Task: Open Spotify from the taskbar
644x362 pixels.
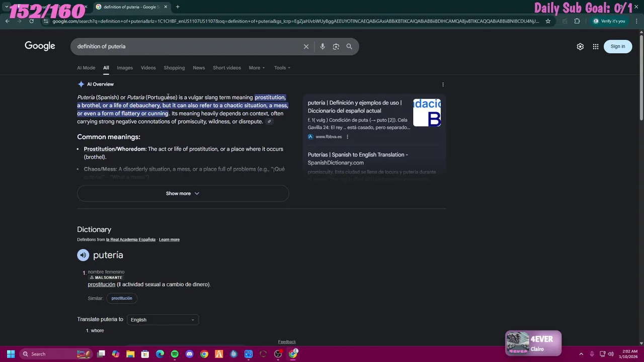Action: point(175,354)
